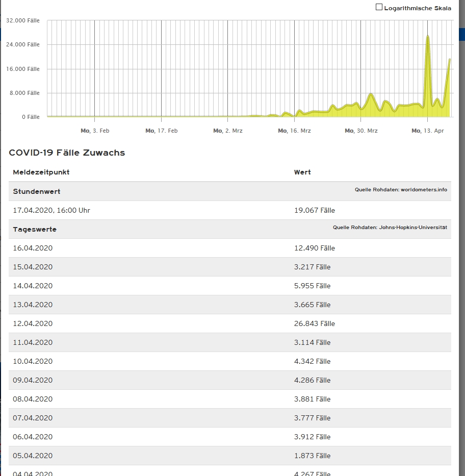Viewport: 465px width, 476px height.
Task: Click the 26.843 Fälle value
Action: click(x=315, y=323)
